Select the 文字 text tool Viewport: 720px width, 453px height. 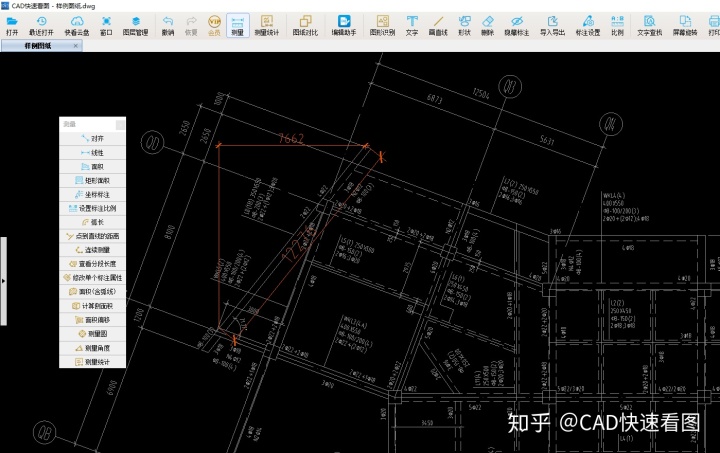412,26
